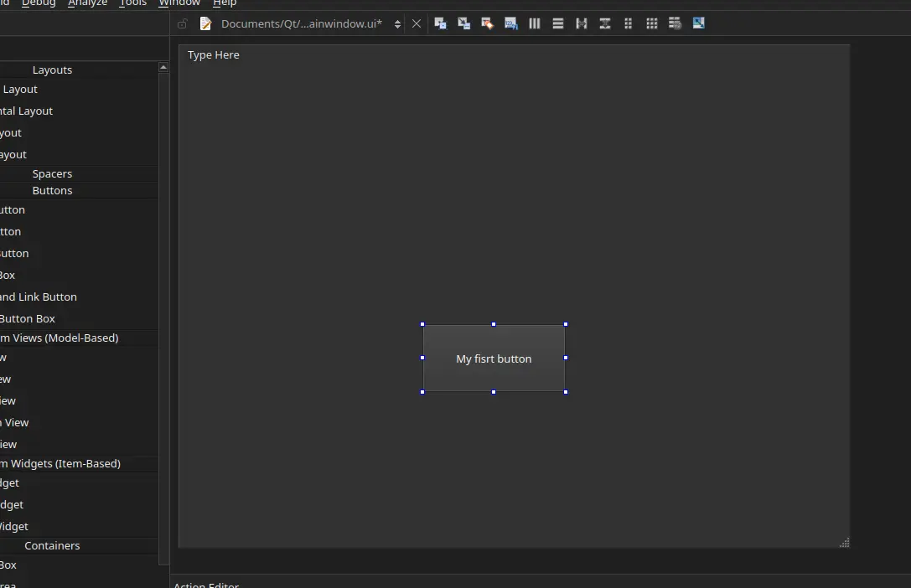Click the right-middle selection handle of button

(566, 358)
